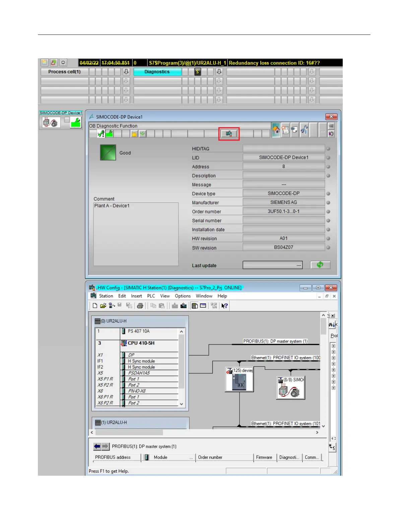This screenshot has width=399, height=532.
Task: Click the down arrow of the rack table scrollbar
Action: click(x=181, y=404)
